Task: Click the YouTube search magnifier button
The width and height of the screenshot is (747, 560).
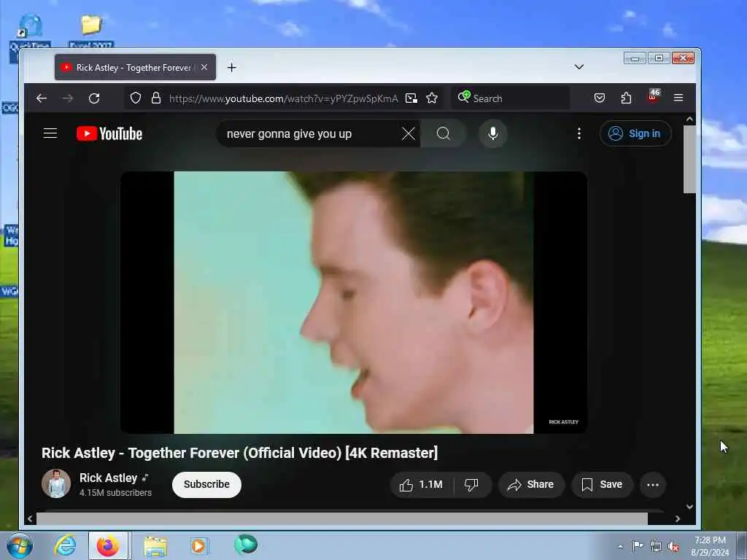Action: click(443, 134)
